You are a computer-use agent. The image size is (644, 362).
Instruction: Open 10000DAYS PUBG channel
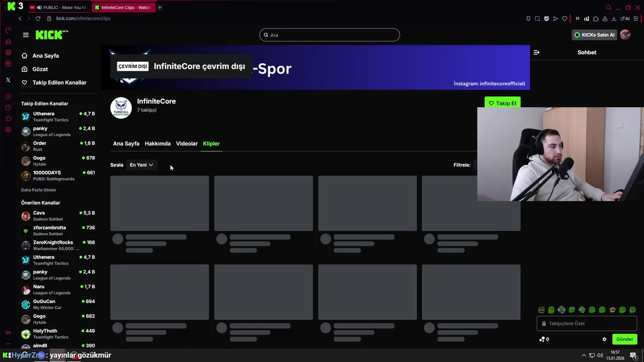click(58, 175)
